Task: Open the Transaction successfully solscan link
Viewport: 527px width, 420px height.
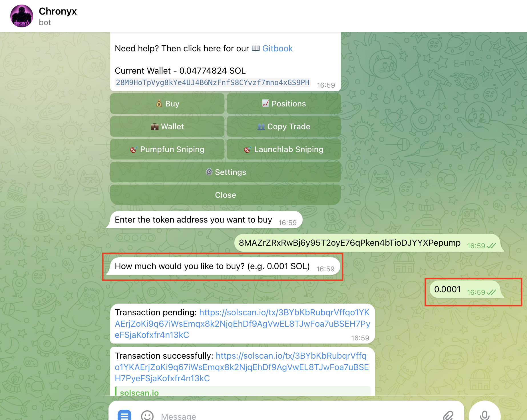Action: (291, 356)
